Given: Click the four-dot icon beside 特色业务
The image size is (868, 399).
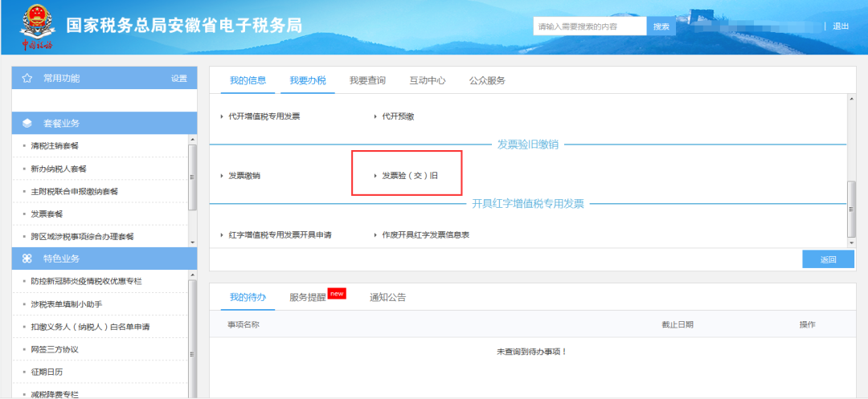Looking at the screenshot, I should pyautogui.click(x=27, y=259).
